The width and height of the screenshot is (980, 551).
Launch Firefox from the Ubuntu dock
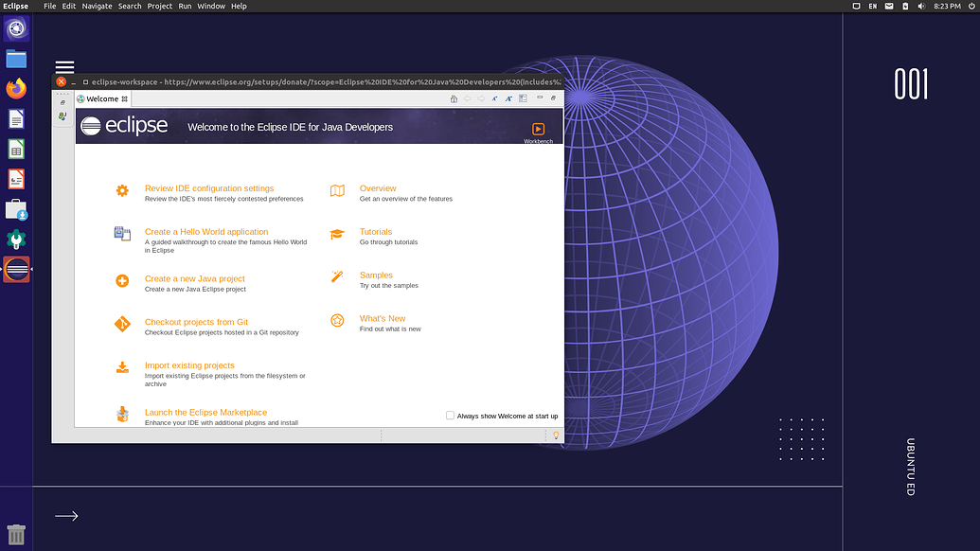[16, 88]
